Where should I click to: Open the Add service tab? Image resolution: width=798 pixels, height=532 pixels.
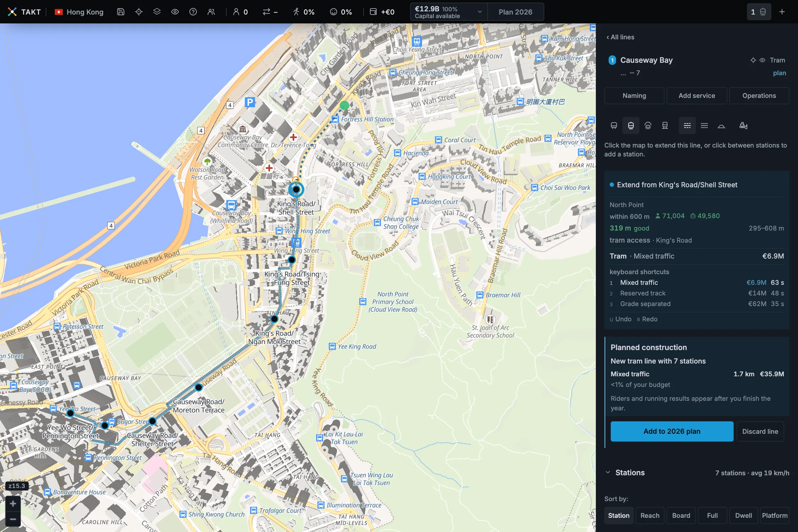tap(697, 96)
